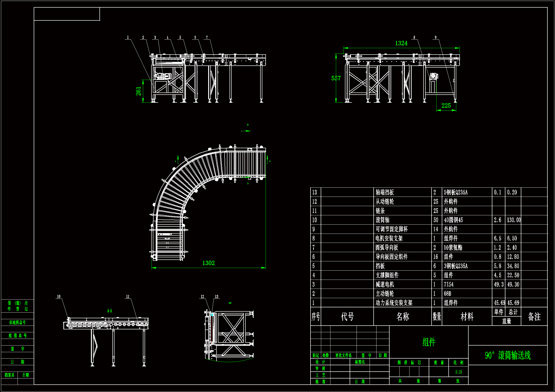Click the 备注 header cell
Screen dimensions: 555x392
click(x=534, y=316)
